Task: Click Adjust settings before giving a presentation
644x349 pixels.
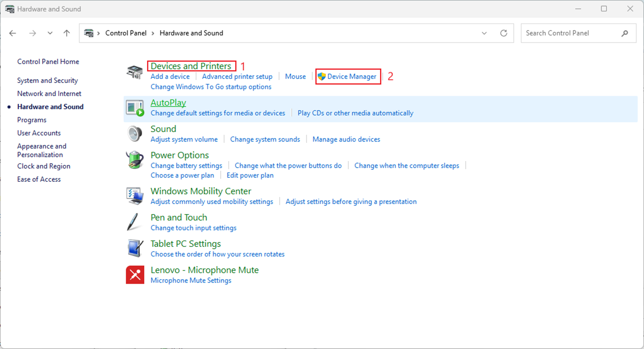Action: (351, 202)
